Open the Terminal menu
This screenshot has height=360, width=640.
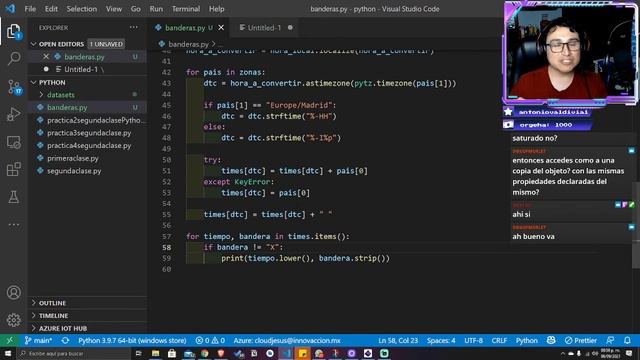(x=186, y=9)
